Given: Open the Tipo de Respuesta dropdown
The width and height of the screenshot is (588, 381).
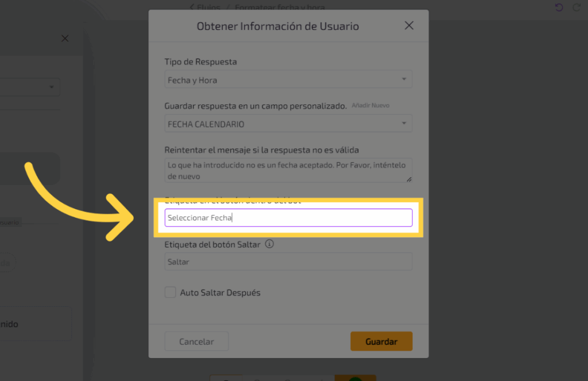Looking at the screenshot, I should (x=288, y=80).
